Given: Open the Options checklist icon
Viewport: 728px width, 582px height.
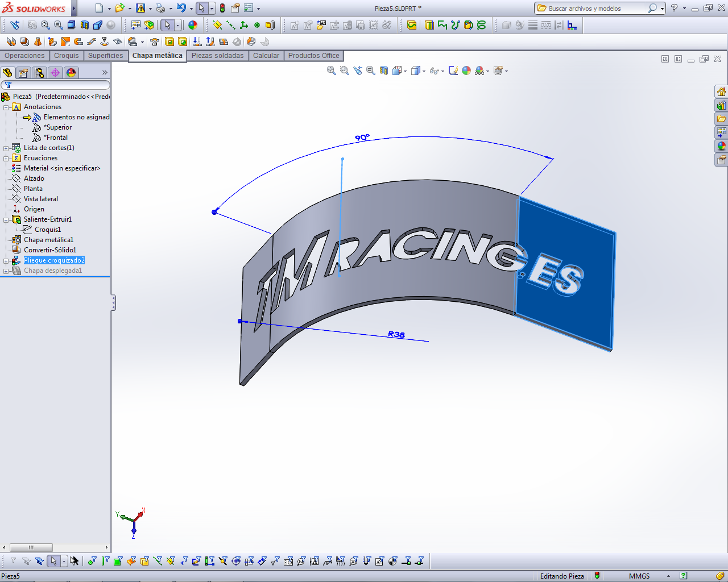Looking at the screenshot, I should pos(249,8).
